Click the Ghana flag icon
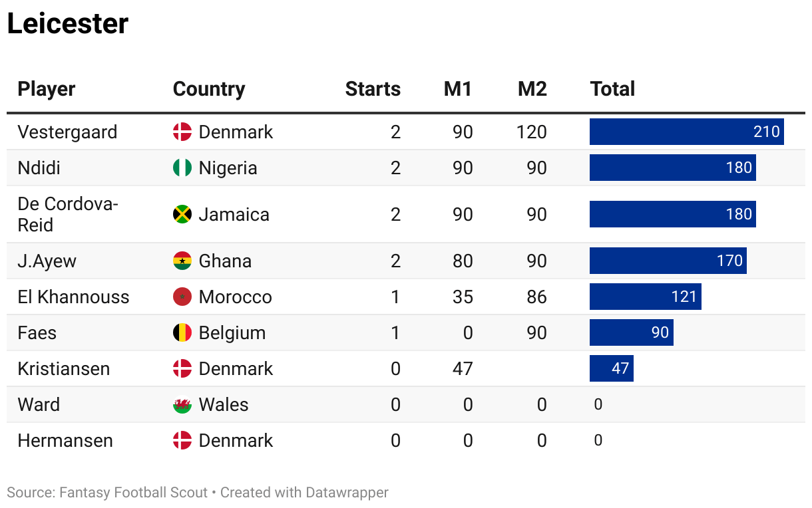This screenshot has height=508, width=812. pos(182,261)
